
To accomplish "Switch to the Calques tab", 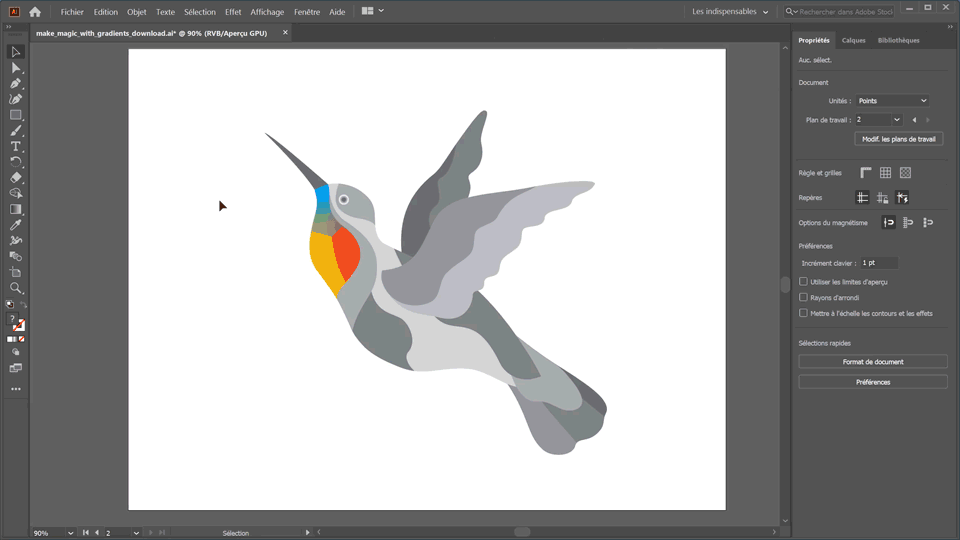I will (x=853, y=40).
